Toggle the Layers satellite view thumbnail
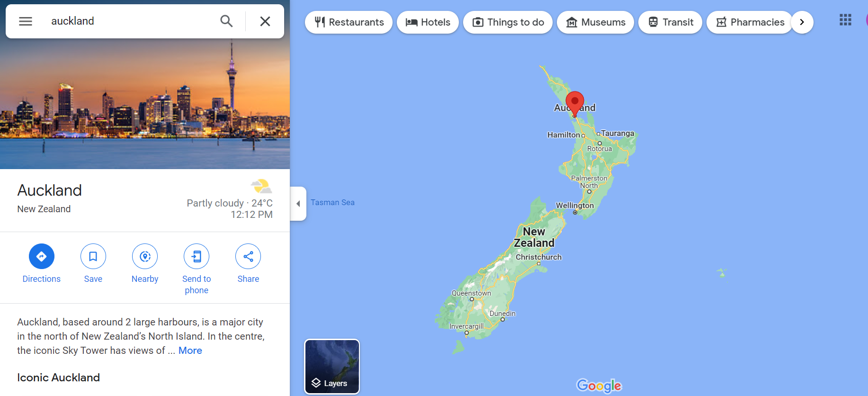This screenshot has height=396, width=868. 332,367
